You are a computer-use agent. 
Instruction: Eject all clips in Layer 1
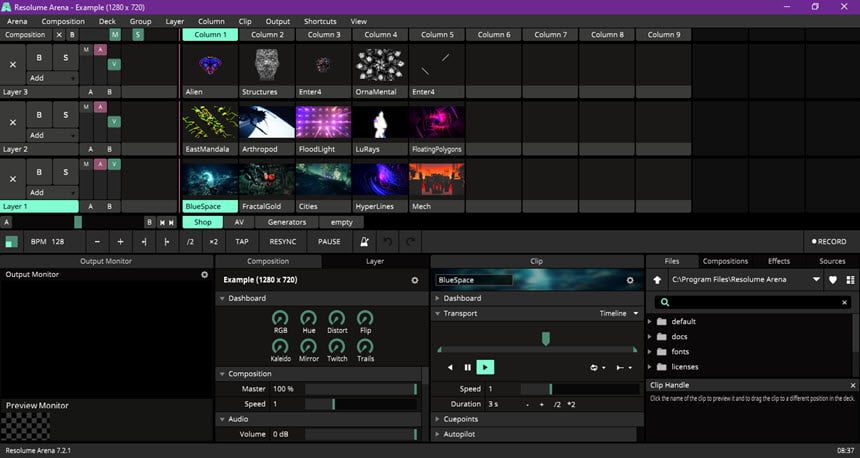click(x=13, y=179)
